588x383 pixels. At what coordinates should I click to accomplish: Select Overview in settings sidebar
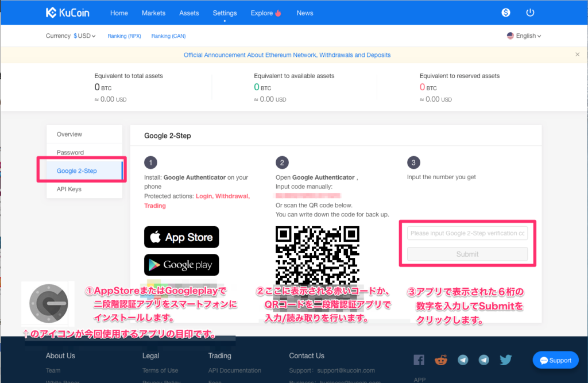pyautogui.click(x=84, y=134)
